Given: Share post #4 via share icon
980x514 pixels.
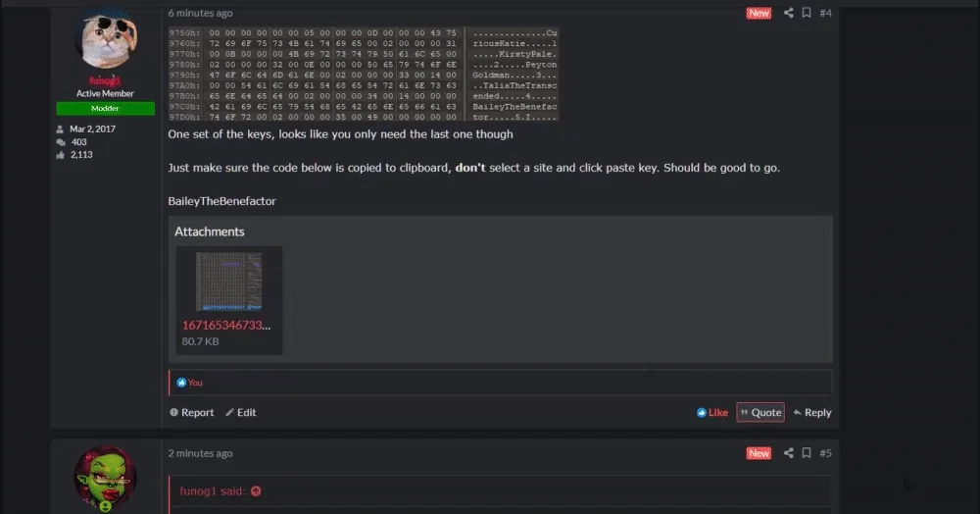Looking at the screenshot, I should tap(788, 13).
